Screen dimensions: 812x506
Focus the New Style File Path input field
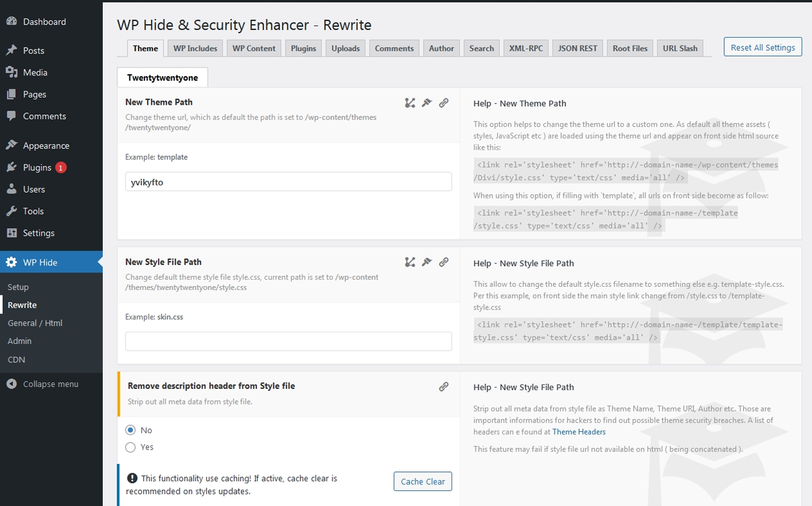[x=288, y=341]
